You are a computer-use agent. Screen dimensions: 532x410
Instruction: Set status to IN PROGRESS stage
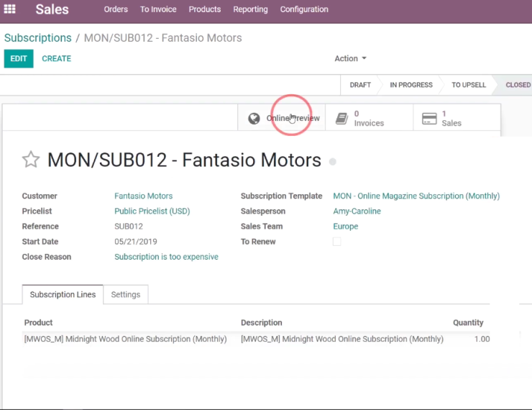click(x=411, y=85)
